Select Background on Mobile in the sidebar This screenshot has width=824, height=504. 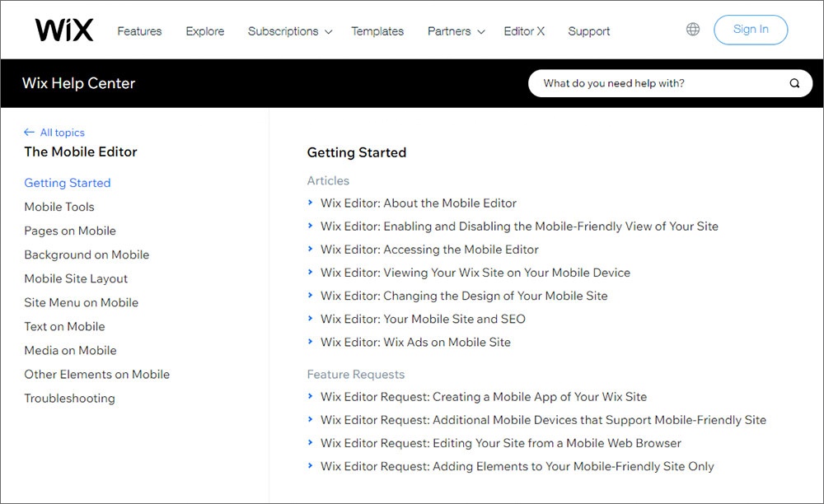tap(87, 254)
